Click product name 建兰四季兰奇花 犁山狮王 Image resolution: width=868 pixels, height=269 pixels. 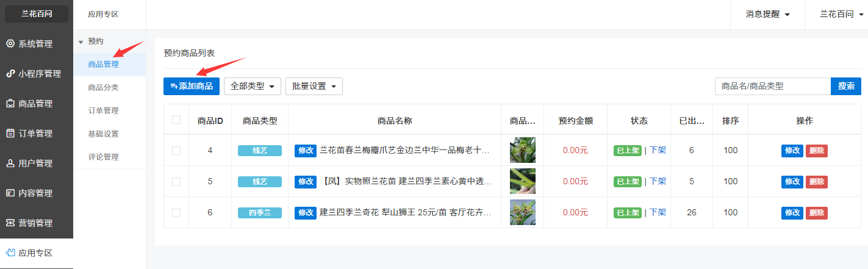405,212
